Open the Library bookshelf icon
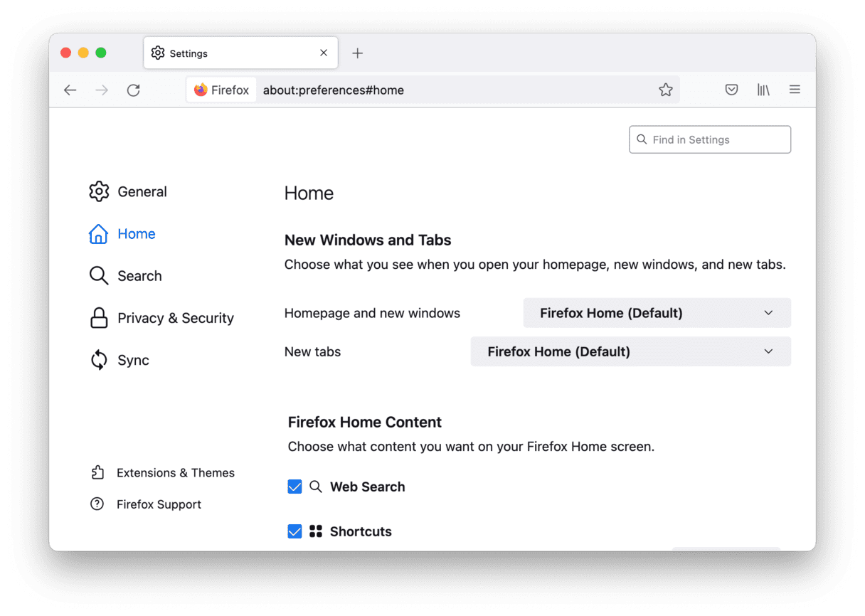865x616 pixels. click(763, 90)
